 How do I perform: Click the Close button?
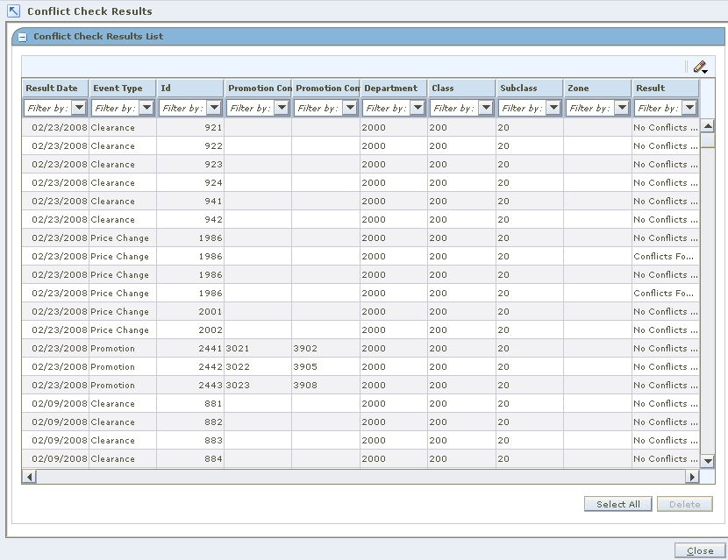click(x=700, y=550)
